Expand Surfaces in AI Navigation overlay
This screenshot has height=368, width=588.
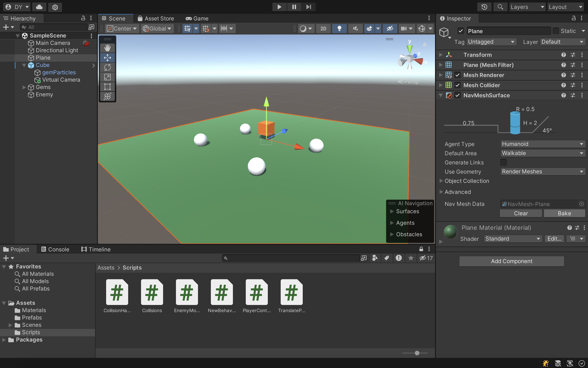coord(392,211)
